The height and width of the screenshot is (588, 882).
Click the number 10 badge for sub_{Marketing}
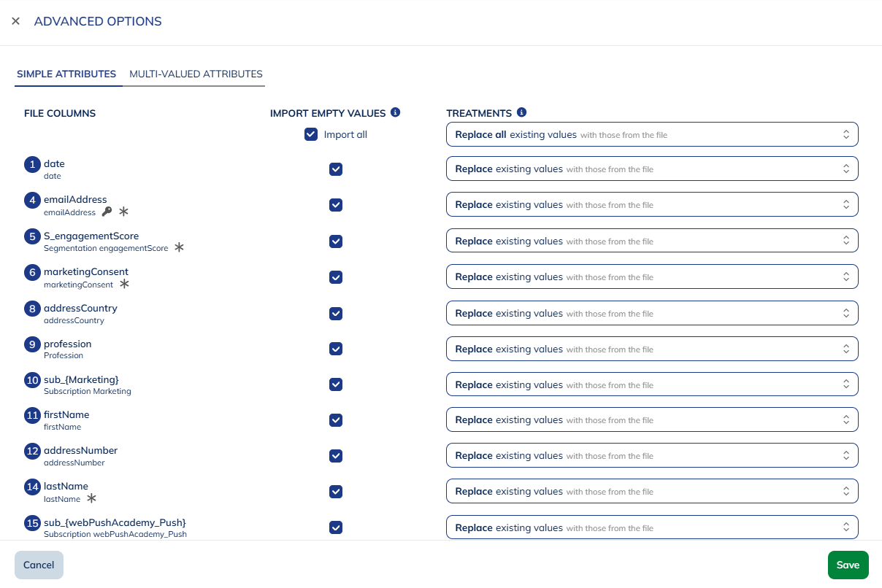(x=32, y=380)
